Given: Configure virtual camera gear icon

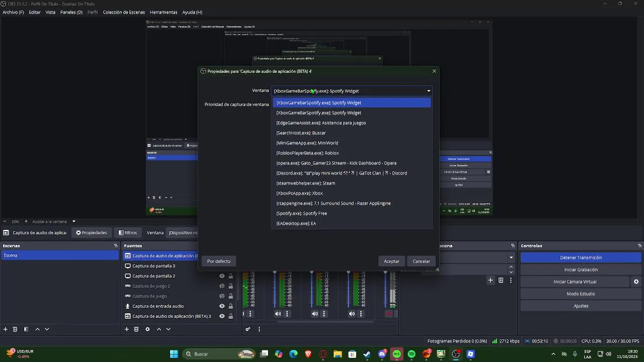Looking at the screenshot, I should click(636, 282).
